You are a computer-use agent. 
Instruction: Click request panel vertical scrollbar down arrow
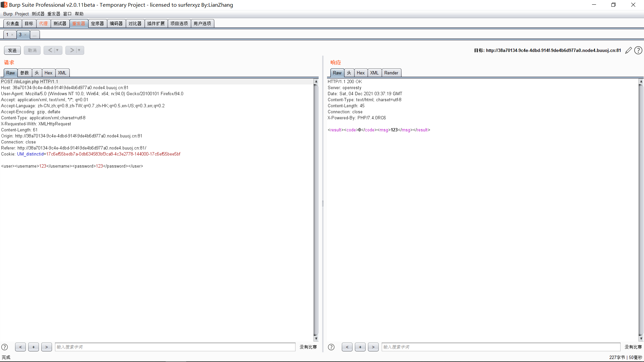point(316,339)
